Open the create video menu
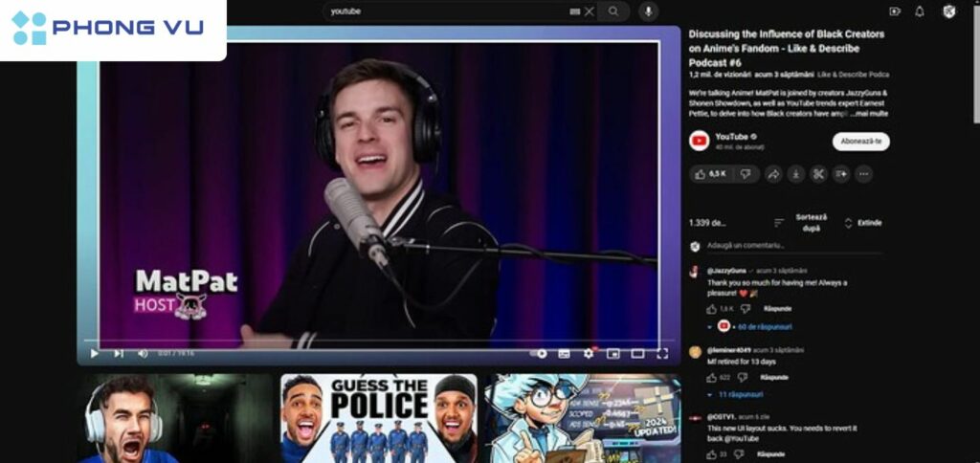 pos(895,11)
